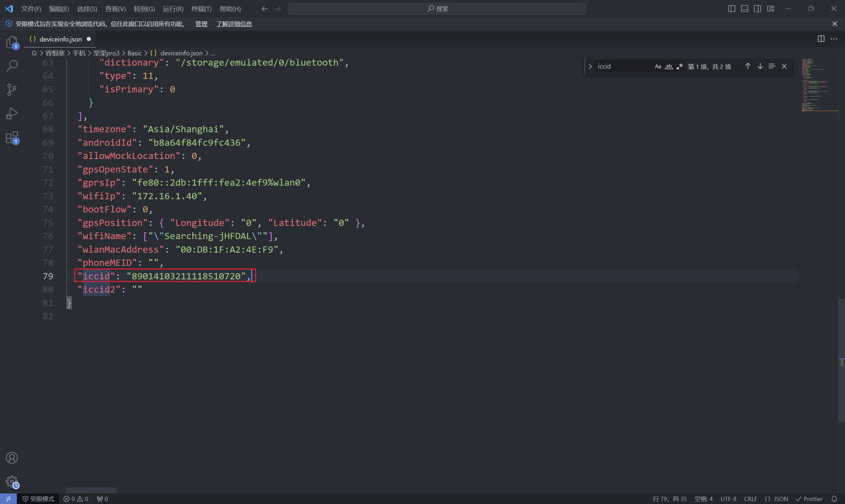Open the 手机 breadcrumb folder
Viewport: 845px width, 504px height.
point(79,53)
